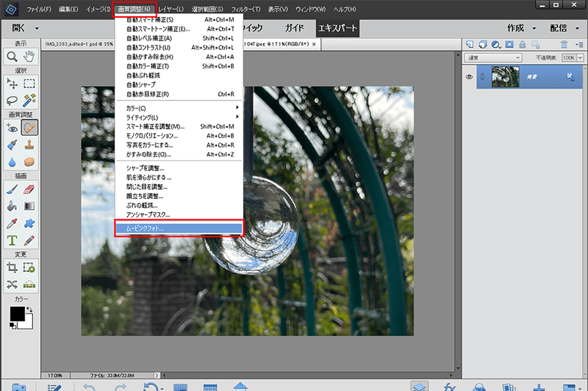
Task: Select the Zoom tool
Action: point(12,57)
